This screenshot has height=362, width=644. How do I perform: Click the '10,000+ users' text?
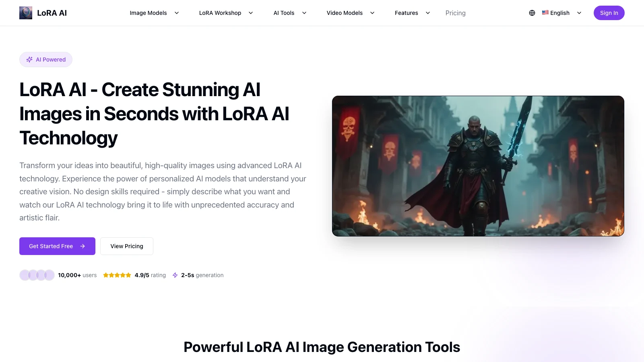[77, 275]
